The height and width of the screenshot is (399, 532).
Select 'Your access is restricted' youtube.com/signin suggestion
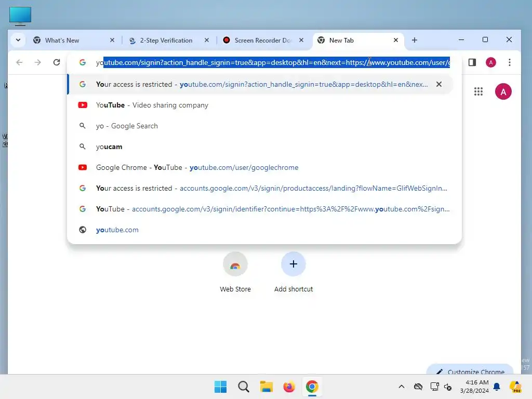tap(260, 84)
